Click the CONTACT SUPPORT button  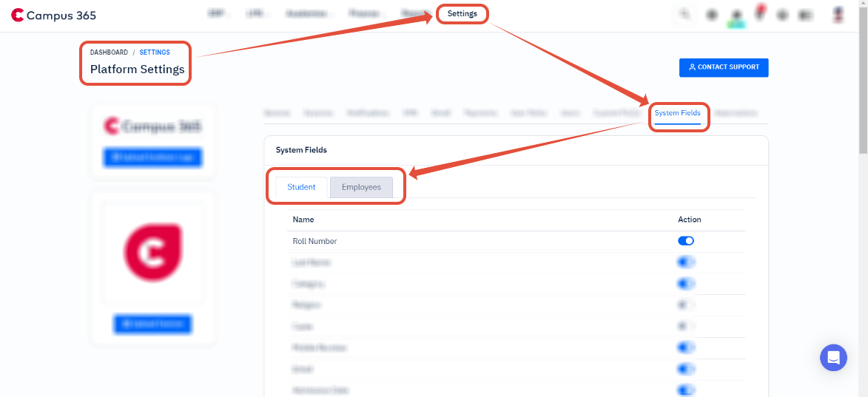point(724,67)
